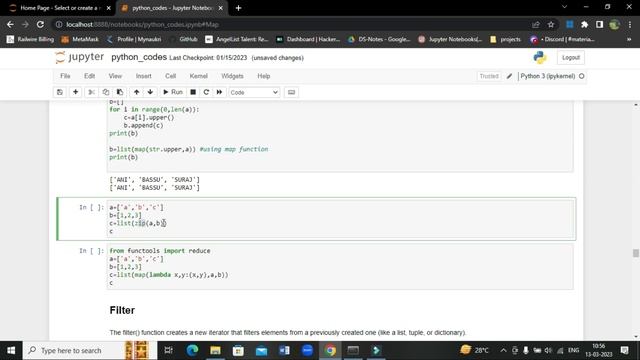Open the File menu
The image size is (640, 360).
tap(65, 76)
